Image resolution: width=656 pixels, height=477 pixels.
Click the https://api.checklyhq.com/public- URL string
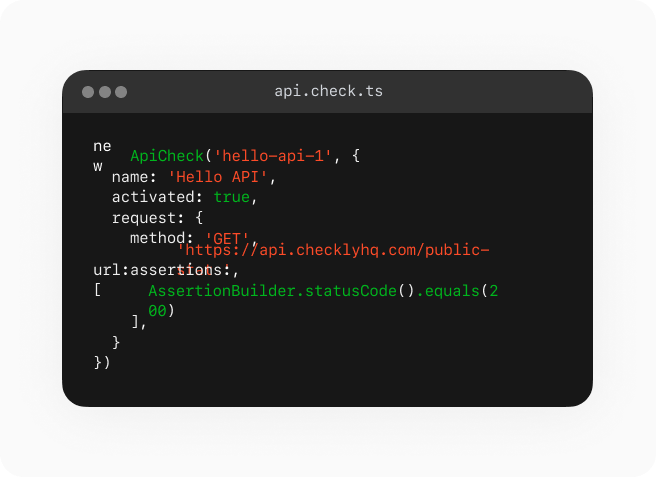tap(333, 250)
